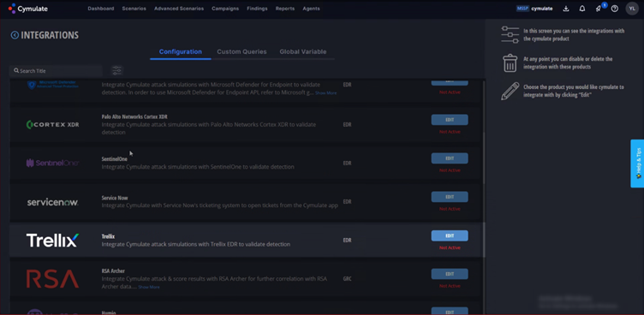Click the SentinelOne logo
Image resolution: width=644 pixels, height=315 pixels.
click(52, 163)
